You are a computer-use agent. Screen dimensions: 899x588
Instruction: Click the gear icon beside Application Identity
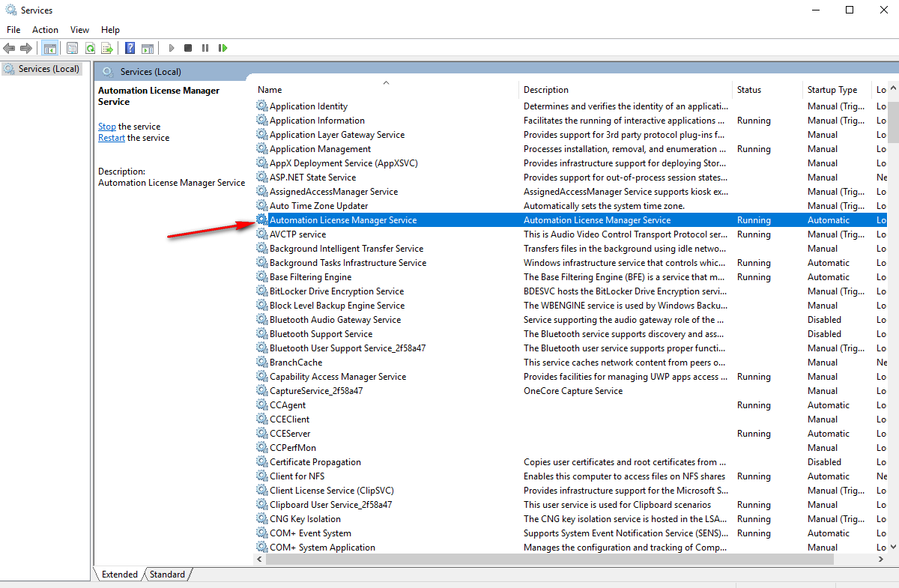pyautogui.click(x=261, y=106)
